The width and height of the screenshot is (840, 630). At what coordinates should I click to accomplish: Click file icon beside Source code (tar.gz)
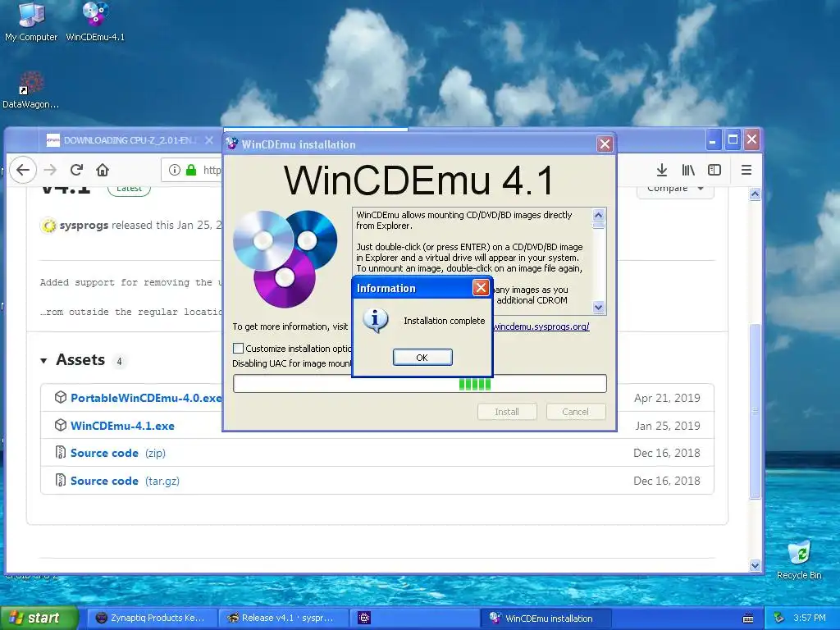[61, 480]
